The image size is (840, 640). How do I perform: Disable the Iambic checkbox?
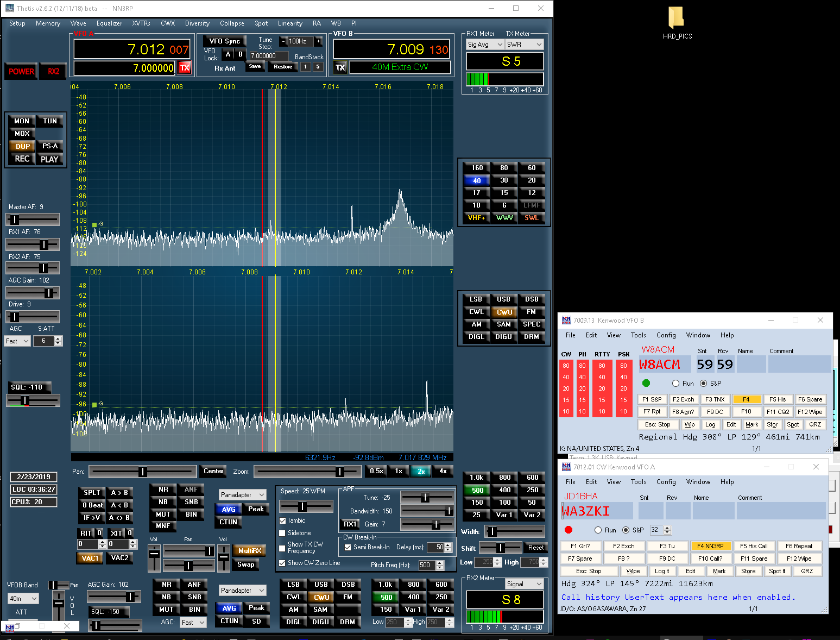pos(282,520)
